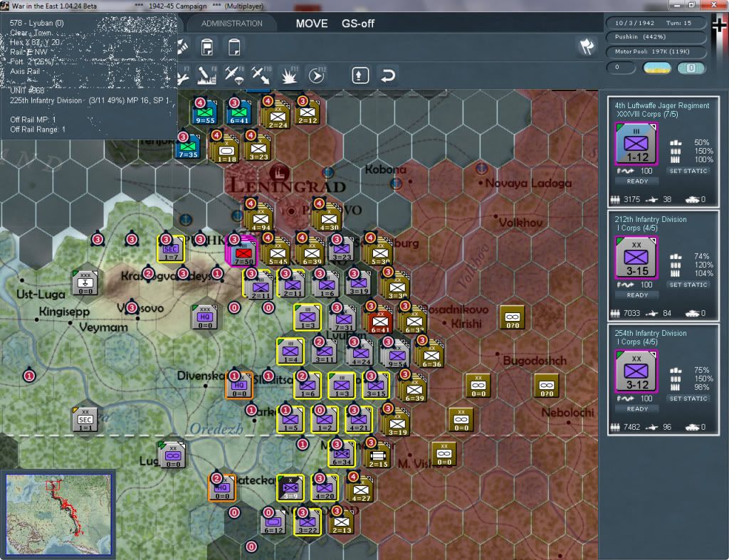The width and height of the screenshot is (729, 560).
Task: Toggle READY status of 4th Luftwaffe Jager Regiment
Action: click(x=637, y=181)
